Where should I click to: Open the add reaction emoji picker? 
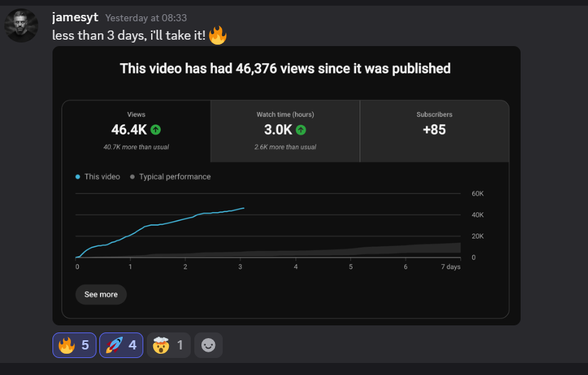(x=209, y=345)
